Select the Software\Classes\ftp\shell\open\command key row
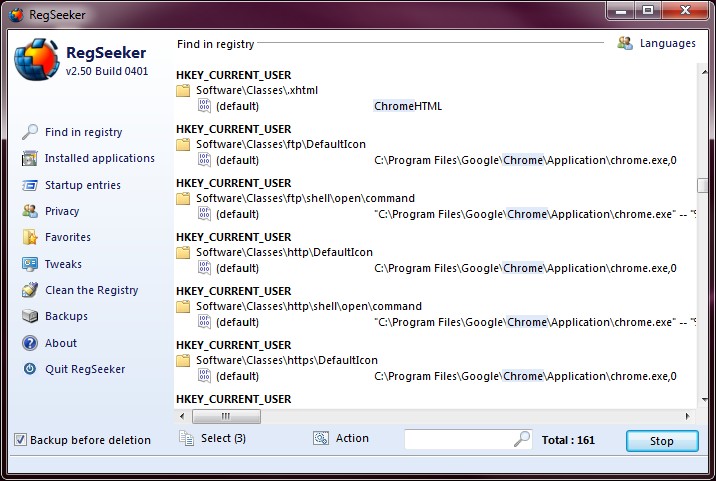 tap(305, 198)
